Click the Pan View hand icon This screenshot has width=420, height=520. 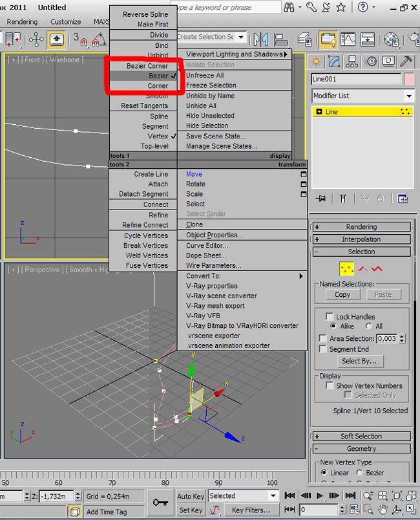tap(383, 509)
